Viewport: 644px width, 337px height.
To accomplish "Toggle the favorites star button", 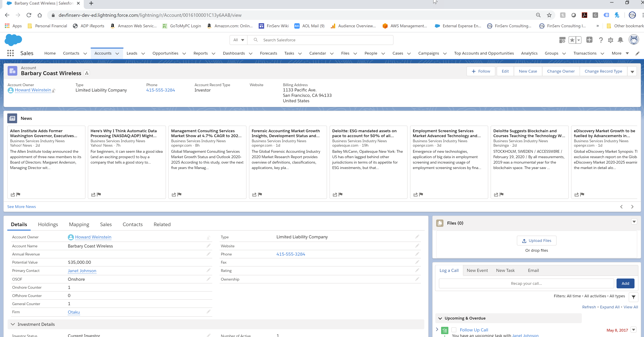I will point(572,40).
